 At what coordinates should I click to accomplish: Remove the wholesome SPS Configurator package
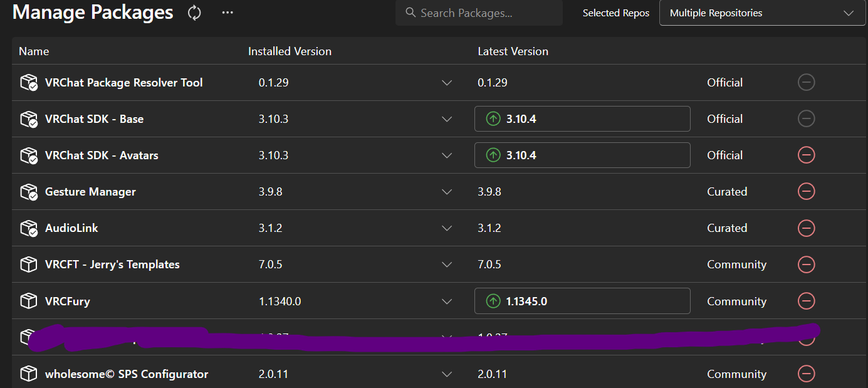(x=807, y=374)
